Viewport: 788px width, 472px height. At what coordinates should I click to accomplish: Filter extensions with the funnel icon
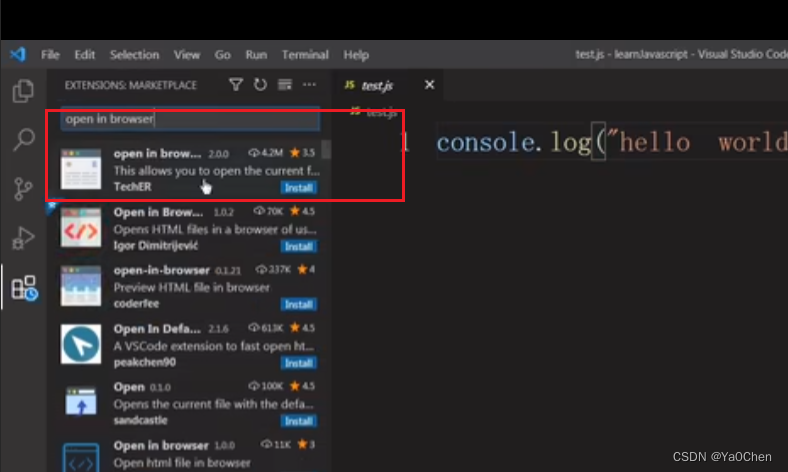[x=236, y=84]
